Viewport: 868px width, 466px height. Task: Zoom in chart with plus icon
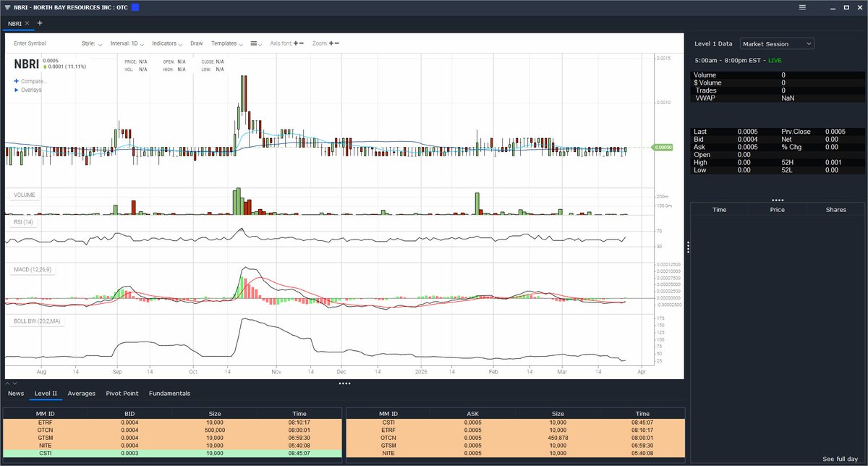[331, 43]
